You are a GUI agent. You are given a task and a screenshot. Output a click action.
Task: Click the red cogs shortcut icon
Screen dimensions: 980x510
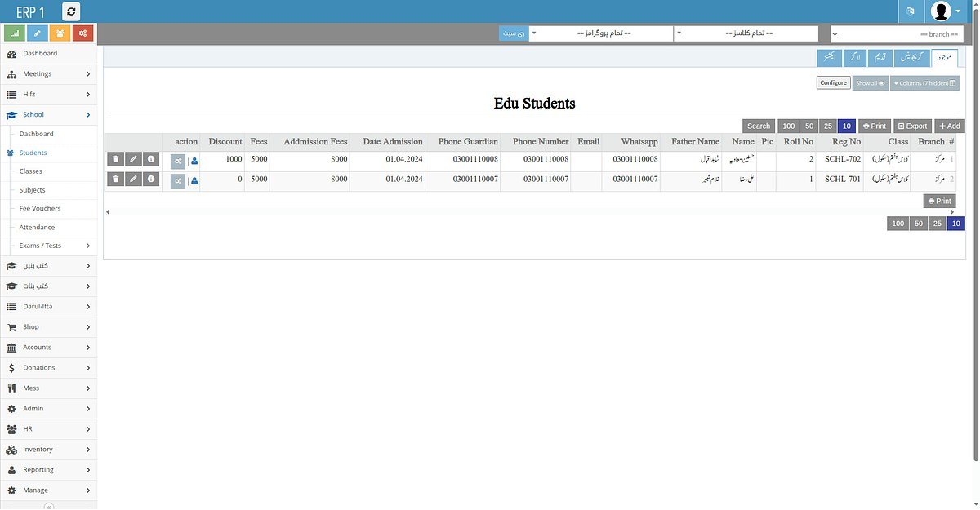point(82,33)
